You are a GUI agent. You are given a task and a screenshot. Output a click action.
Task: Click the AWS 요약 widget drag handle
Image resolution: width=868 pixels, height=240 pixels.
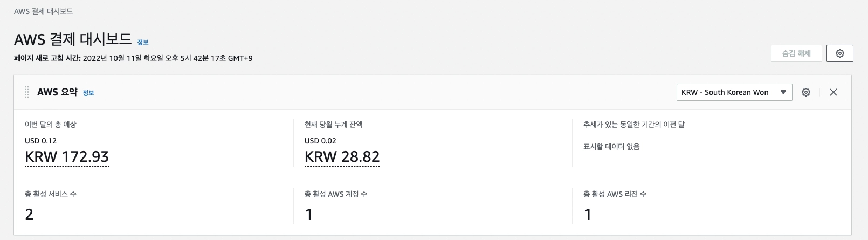(x=27, y=92)
